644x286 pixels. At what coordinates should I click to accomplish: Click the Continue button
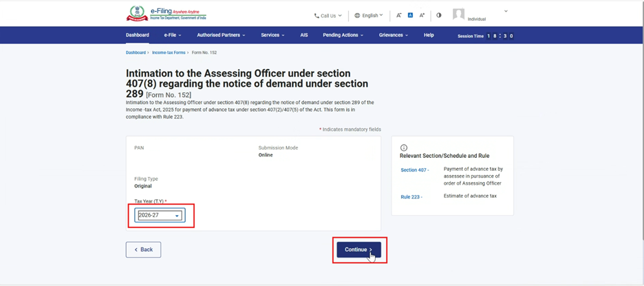pos(358,249)
